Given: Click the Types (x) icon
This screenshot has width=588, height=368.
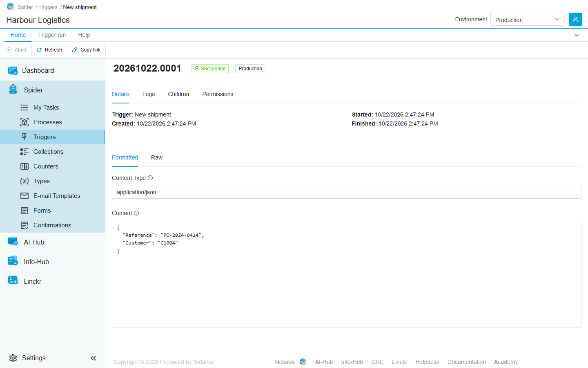Looking at the screenshot, I should coord(24,181).
